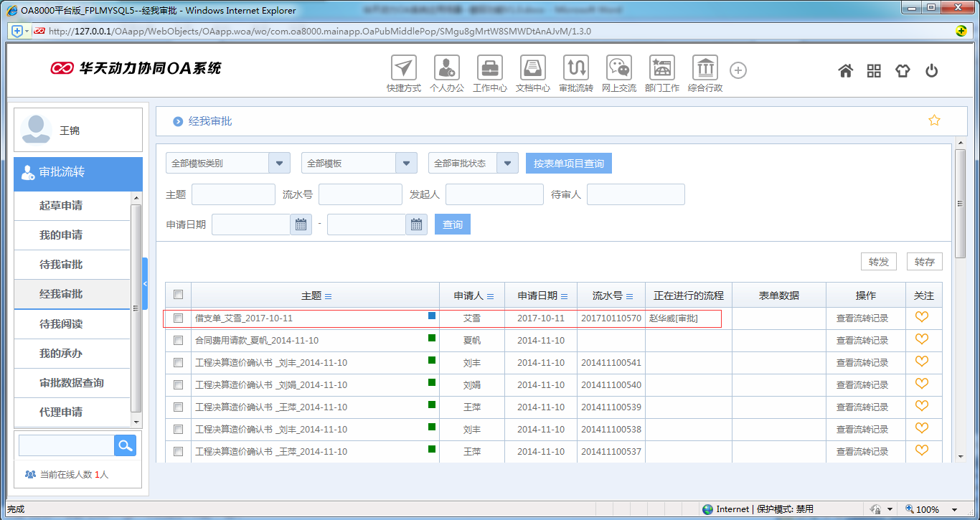980x520 pixels.
Task: Tick the select-all checkbox in table header
Action: pyautogui.click(x=179, y=295)
